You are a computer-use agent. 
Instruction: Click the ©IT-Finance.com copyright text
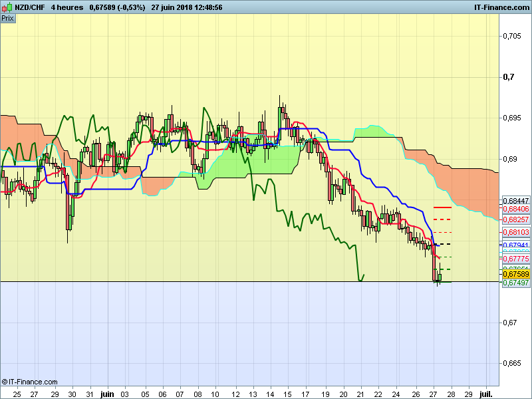pyautogui.click(x=29, y=382)
